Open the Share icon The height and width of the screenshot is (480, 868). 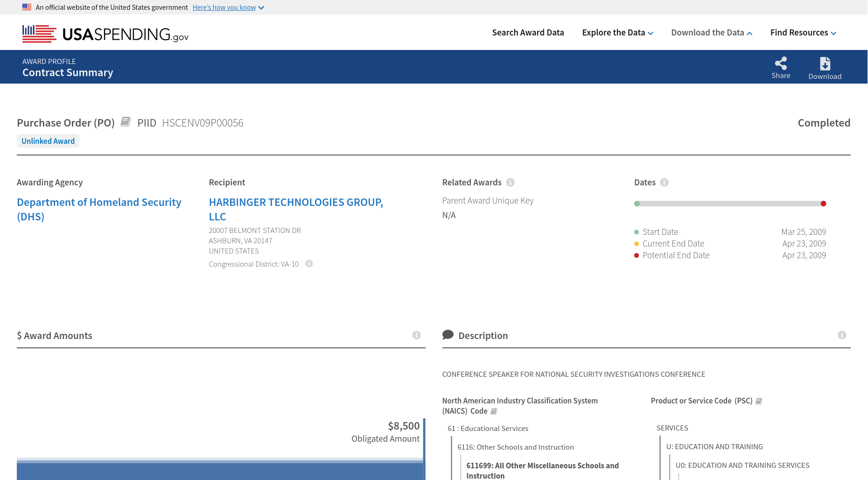coord(781,67)
